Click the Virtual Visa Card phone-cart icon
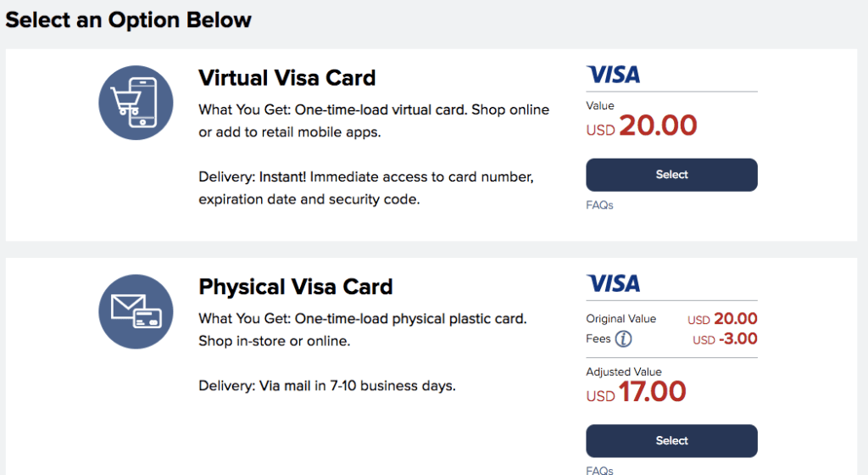This screenshot has width=868, height=475. point(136,103)
